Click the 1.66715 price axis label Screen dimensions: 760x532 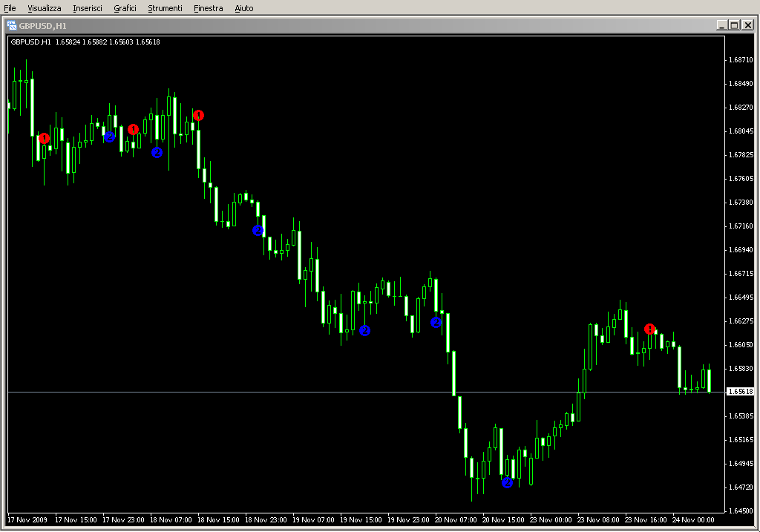741,274
